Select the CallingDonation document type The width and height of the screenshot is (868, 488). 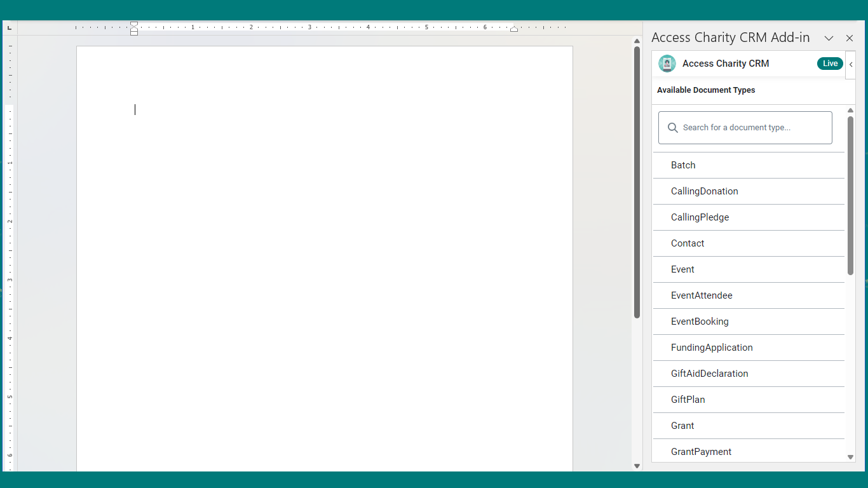tap(749, 191)
